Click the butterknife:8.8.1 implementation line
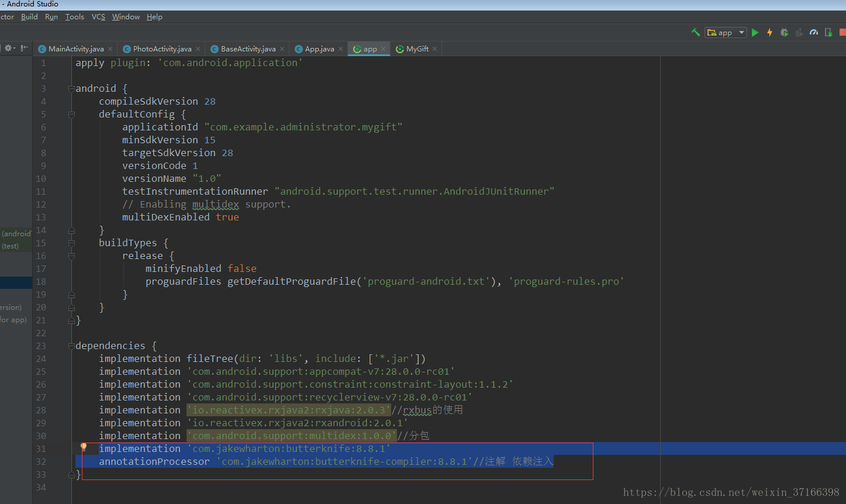 click(245, 448)
